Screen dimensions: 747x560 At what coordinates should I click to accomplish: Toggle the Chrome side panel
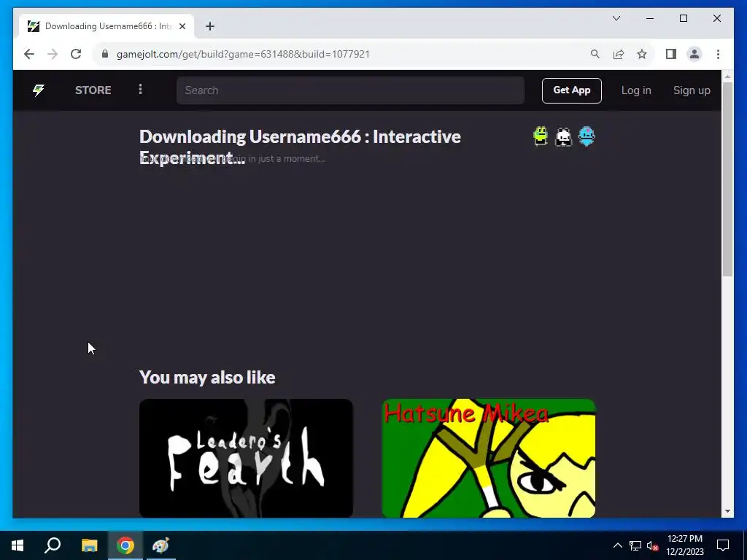coord(671,54)
